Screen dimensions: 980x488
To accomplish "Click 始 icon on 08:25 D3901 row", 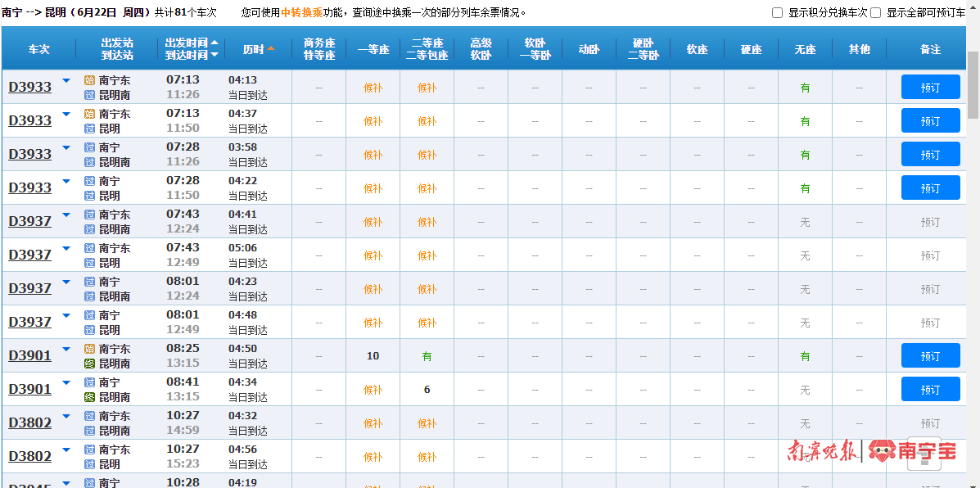I will 90,349.
